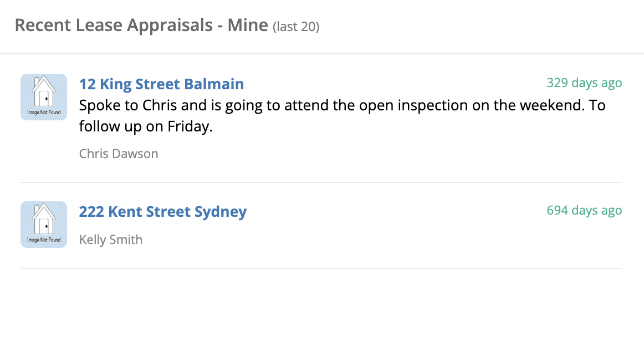Click the contact name Chris Dawson
The image size is (644, 356).
pos(118,154)
